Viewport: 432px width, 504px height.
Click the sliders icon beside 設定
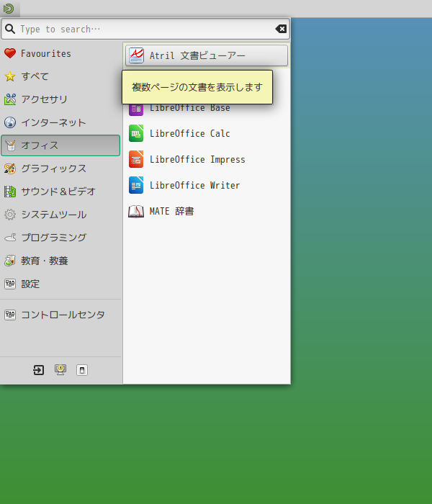click(x=10, y=284)
